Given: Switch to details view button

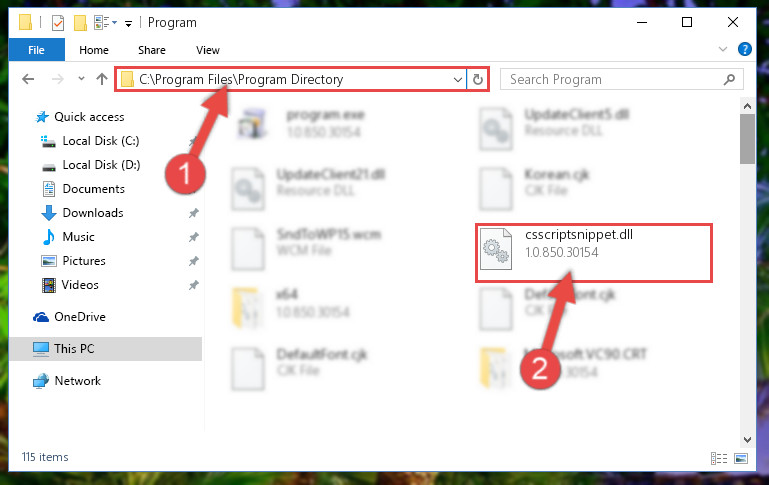Looking at the screenshot, I should [719, 459].
